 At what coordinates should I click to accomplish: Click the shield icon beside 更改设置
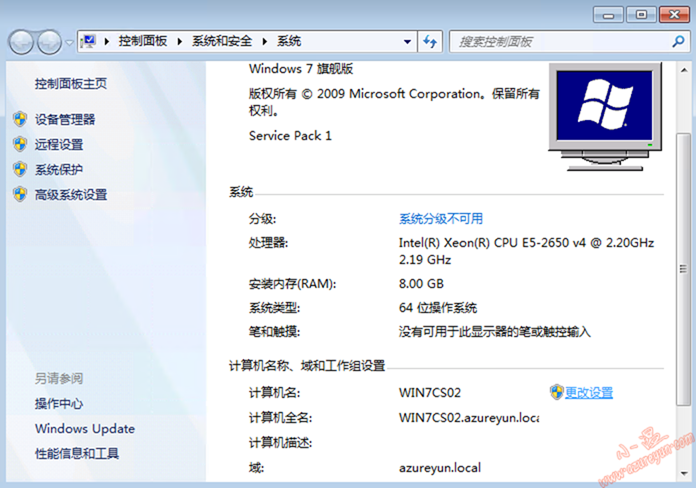pos(557,392)
